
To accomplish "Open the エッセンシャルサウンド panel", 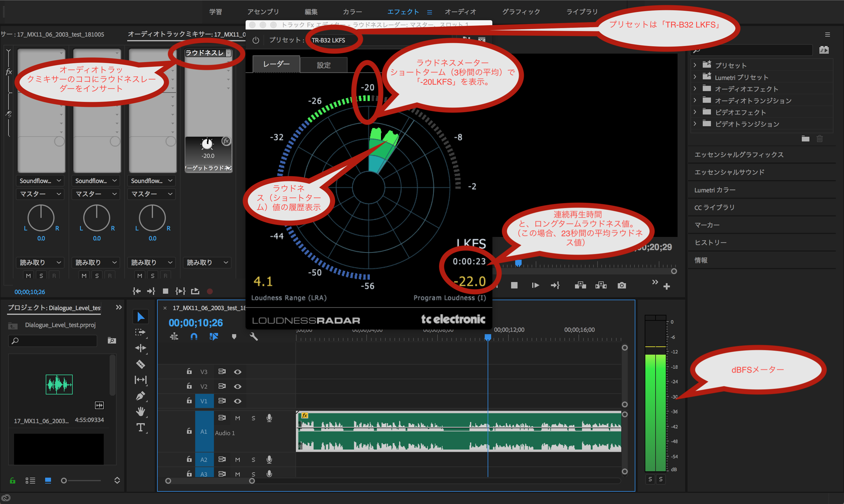I will (729, 172).
